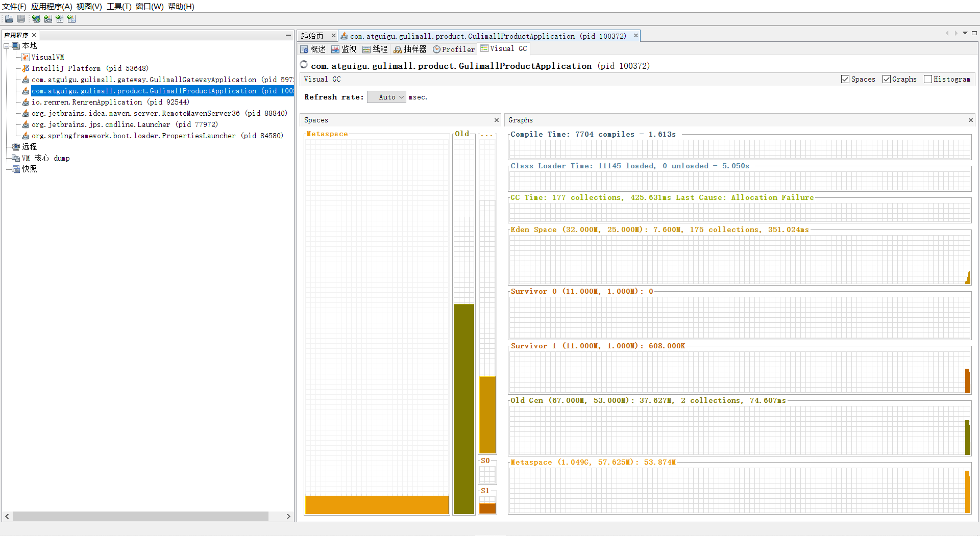
Task: Open the 文件(F) menu
Action: pyautogui.click(x=14, y=7)
